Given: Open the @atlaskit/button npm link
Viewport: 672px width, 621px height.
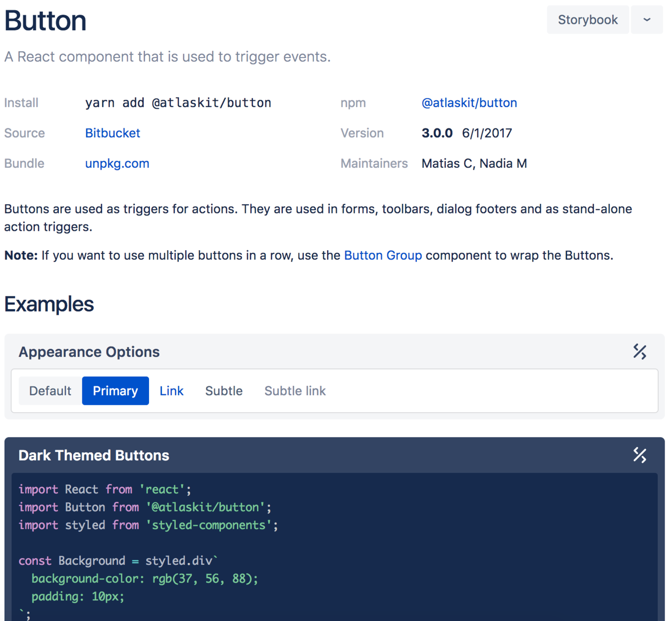Looking at the screenshot, I should [469, 103].
